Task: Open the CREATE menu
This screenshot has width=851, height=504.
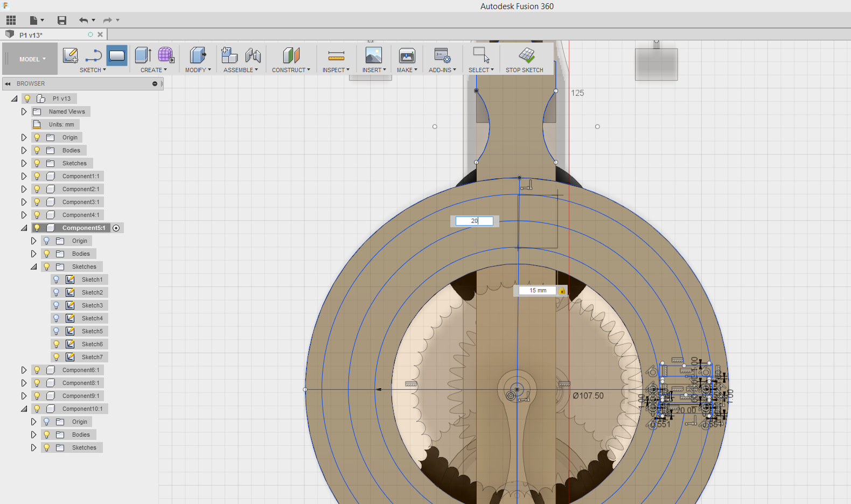Action: pos(154,70)
